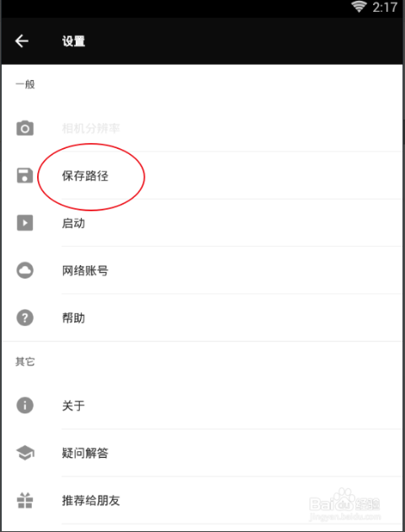Click the play-square startup icon
Viewport: 405px width, 532px height.
pyautogui.click(x=24, y=223)
